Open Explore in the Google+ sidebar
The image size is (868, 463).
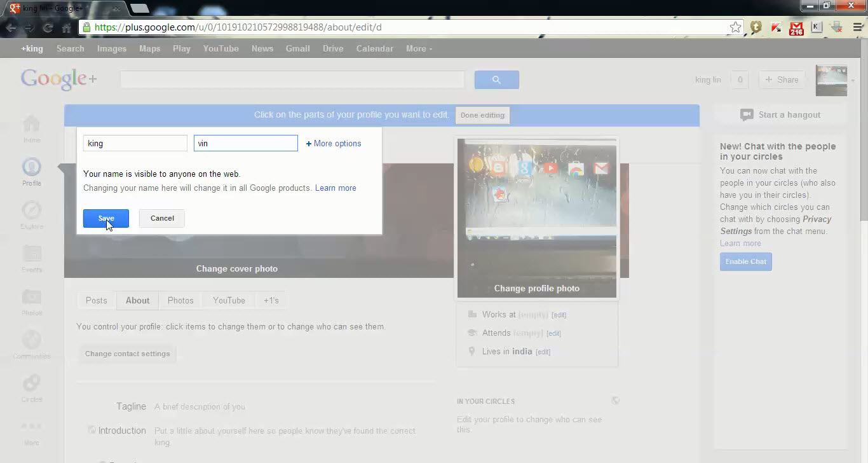coord(31,216)
